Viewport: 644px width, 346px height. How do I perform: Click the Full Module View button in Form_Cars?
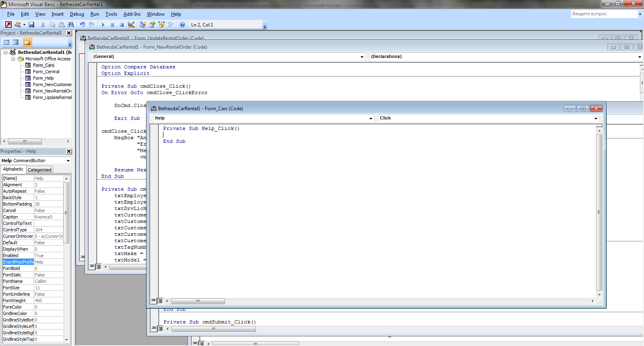tap(160, 301)
